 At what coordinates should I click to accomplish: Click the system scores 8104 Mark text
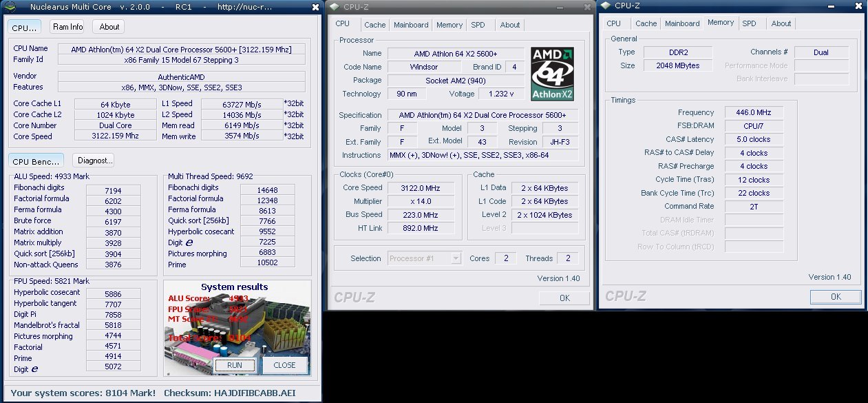(x=83, y=393)
